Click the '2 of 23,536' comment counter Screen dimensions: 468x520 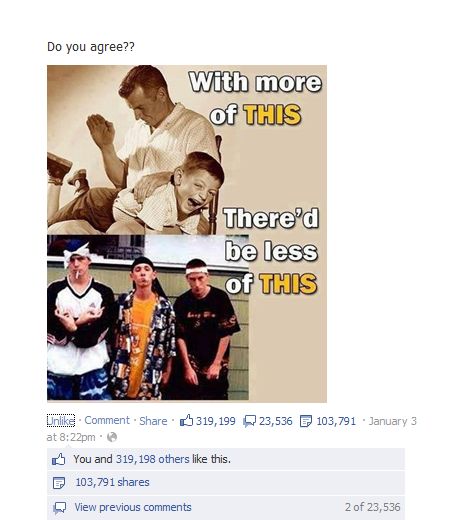372,507
